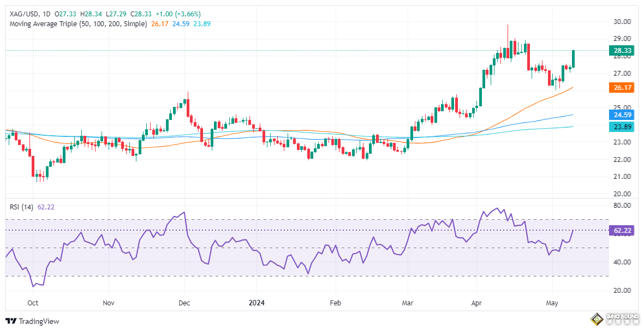This screenshot has height=331, width=644.
Task: Click the TradingView logo icon
Action: [11, 322]
